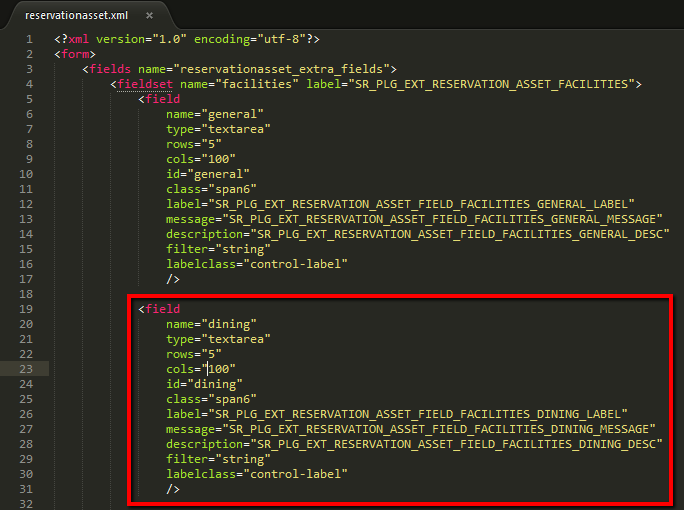Click the FACILITIES_GENERAL_MESSAGE message value
The height and width of the screenshot is (510, 684).
[440, 219]
